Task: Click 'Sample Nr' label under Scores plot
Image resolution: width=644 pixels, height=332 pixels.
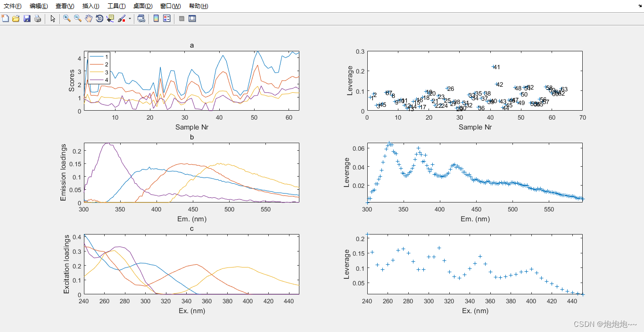Action: coord(192,127)
